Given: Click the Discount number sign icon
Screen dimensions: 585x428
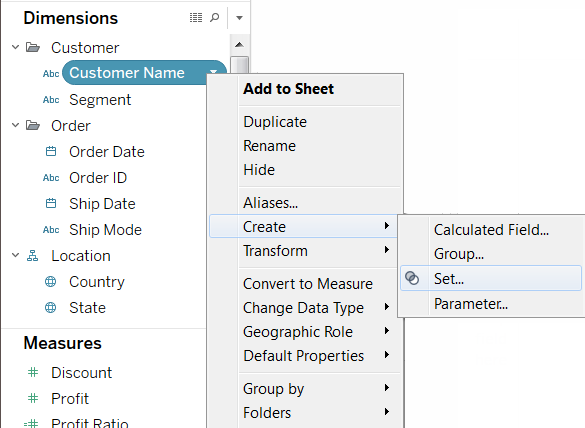Looking at the screenshot, I should click(x=33, y=372).
